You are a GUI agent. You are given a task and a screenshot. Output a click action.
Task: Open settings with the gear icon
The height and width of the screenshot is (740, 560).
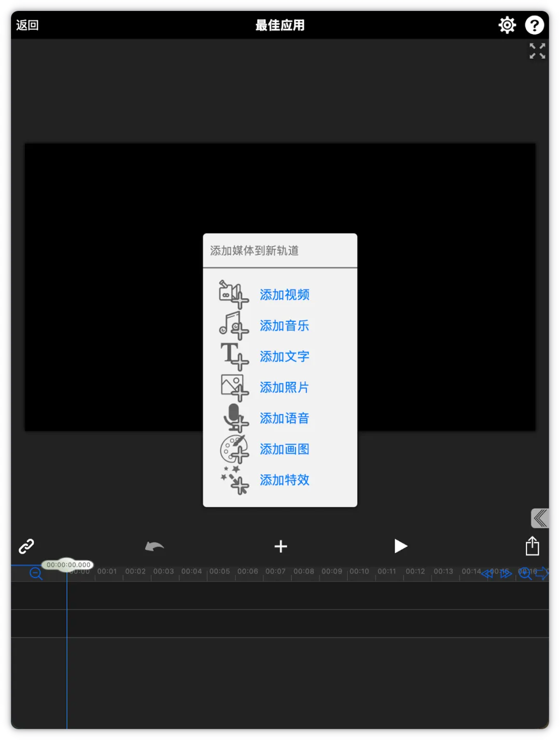(507, 25)
